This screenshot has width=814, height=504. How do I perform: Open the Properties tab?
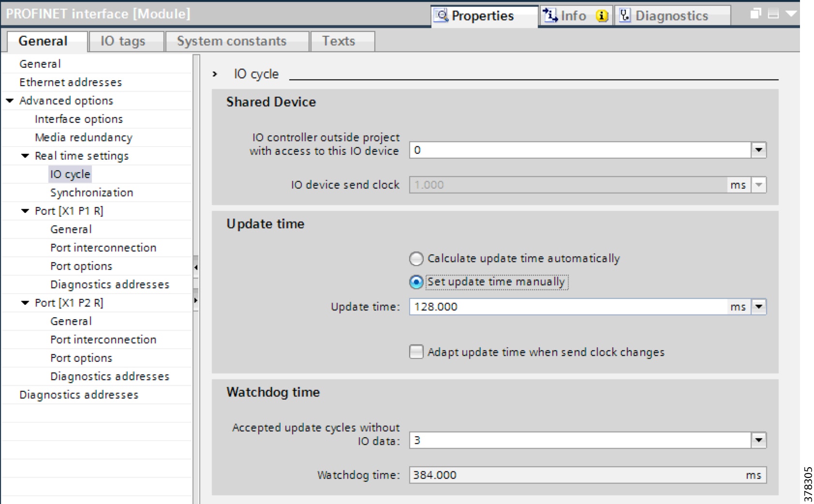[484, 16]
